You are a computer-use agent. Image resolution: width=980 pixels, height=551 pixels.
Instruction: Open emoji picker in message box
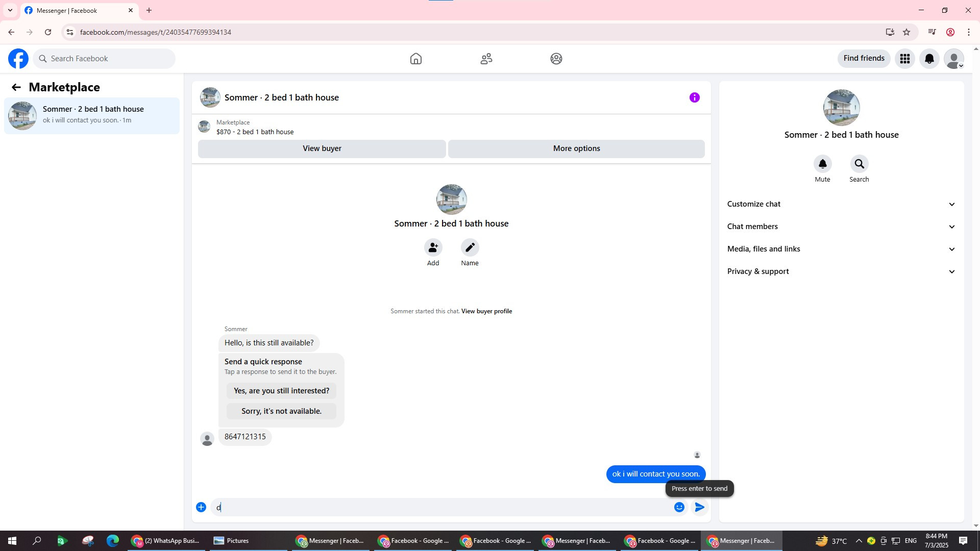(679, 507)
